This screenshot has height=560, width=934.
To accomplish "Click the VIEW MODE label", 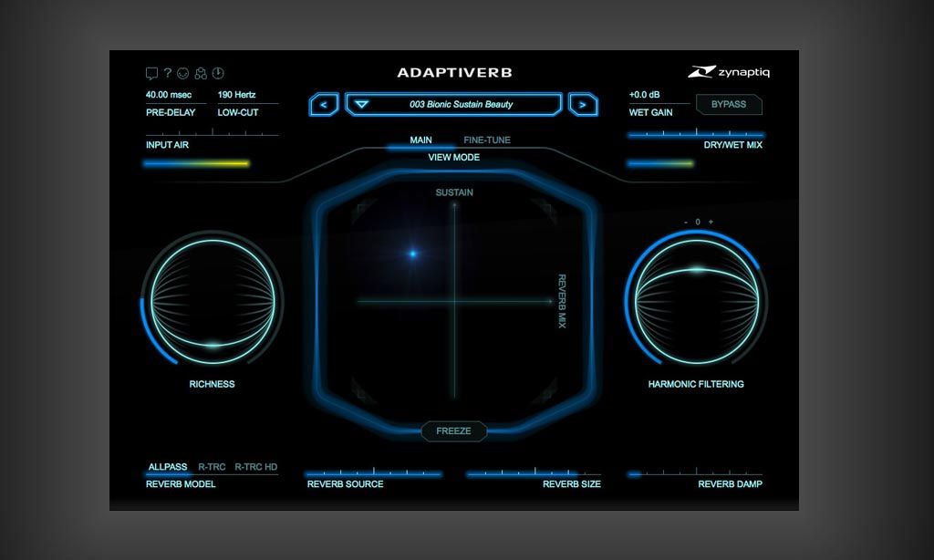I will click(x=454, y=157).
